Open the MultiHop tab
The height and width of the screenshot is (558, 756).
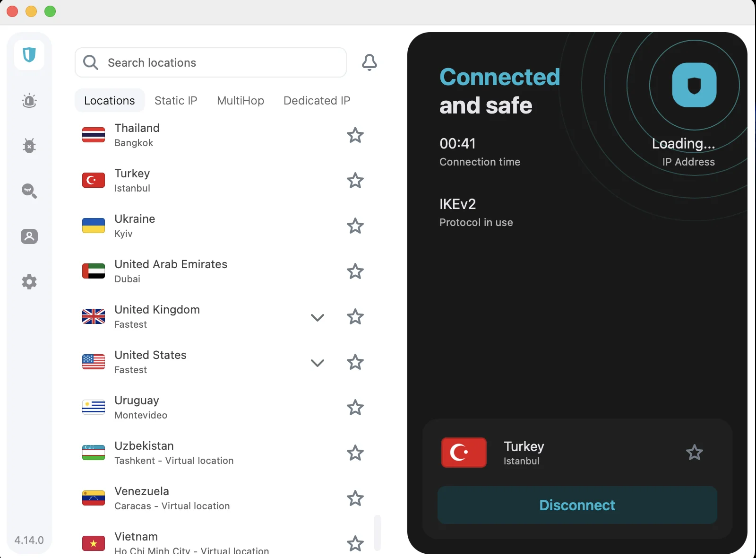pos(240,100)
